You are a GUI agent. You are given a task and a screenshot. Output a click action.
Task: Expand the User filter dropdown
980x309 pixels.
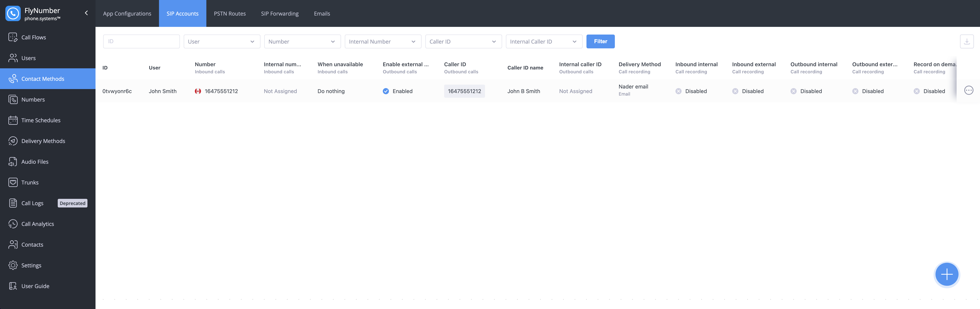coord(222,41)
